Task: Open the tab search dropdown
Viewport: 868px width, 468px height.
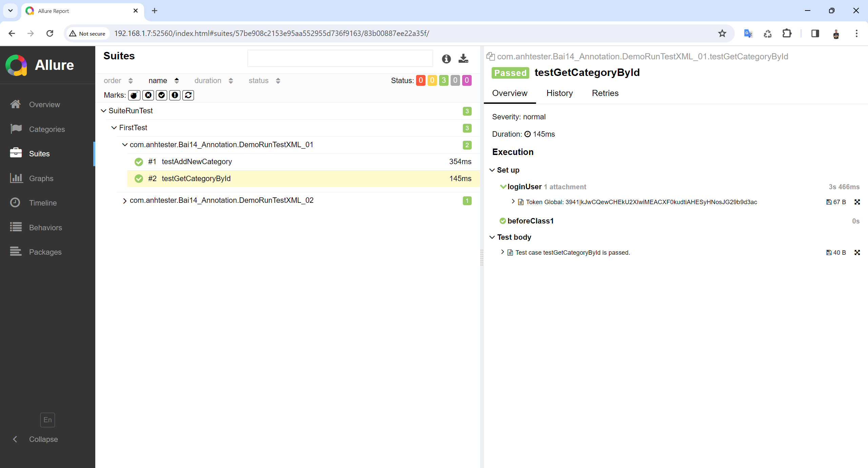Action: [x=11, y=11]
